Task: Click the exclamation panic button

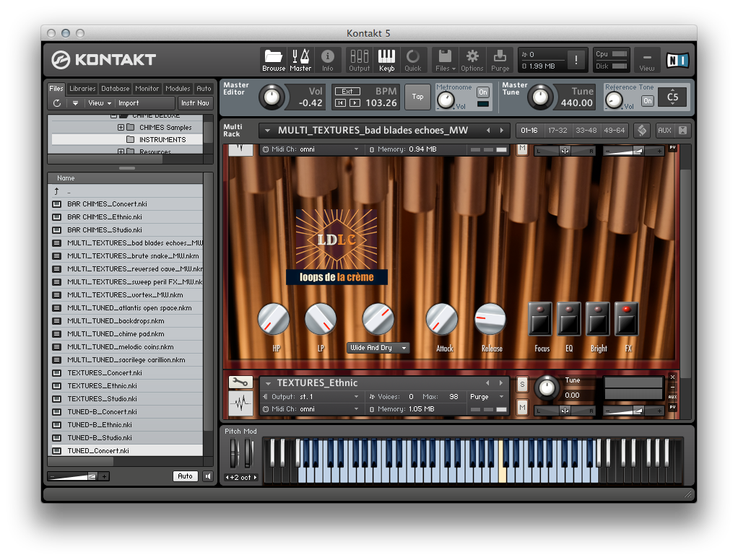Action: tap(576, 60)
